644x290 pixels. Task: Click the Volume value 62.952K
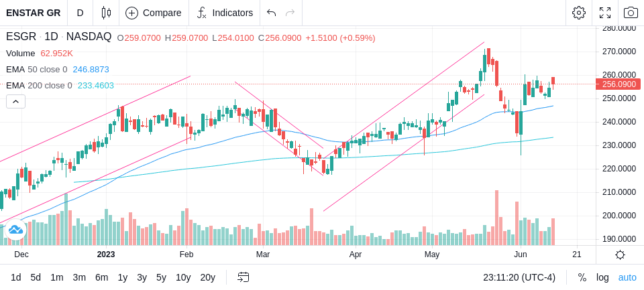[56, 54]
